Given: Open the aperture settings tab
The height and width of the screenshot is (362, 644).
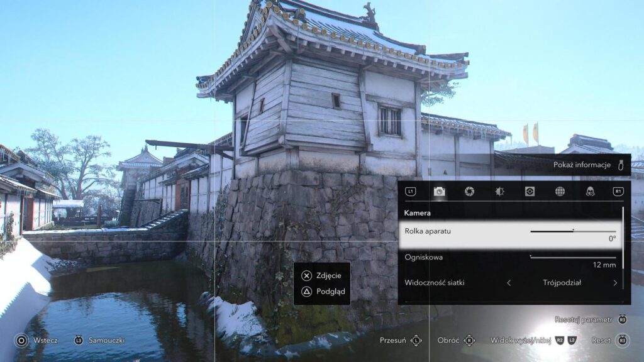Looking at the screenshot, I should [x=469, y=192].
